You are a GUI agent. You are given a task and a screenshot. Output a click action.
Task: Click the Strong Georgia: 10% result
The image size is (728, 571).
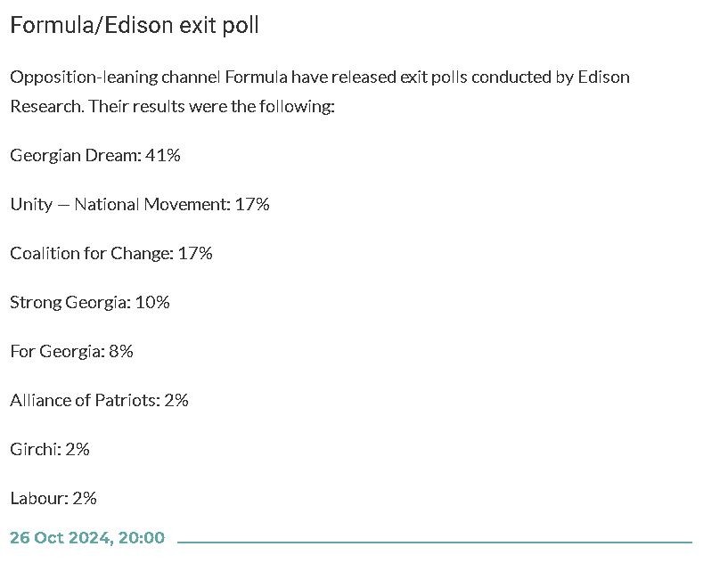click(x=90, y=302)
